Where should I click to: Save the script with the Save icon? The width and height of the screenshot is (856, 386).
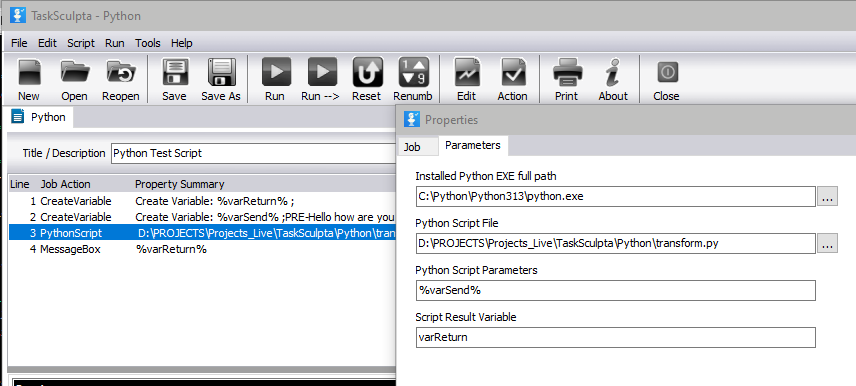pyautogui.click(x=174, y=72)
